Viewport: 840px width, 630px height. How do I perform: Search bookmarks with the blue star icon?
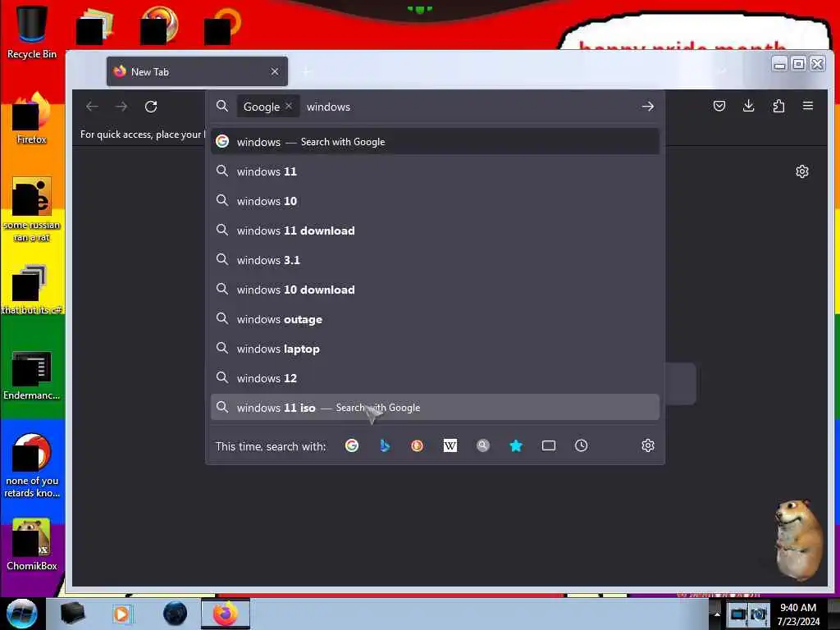tap(516, 445)
